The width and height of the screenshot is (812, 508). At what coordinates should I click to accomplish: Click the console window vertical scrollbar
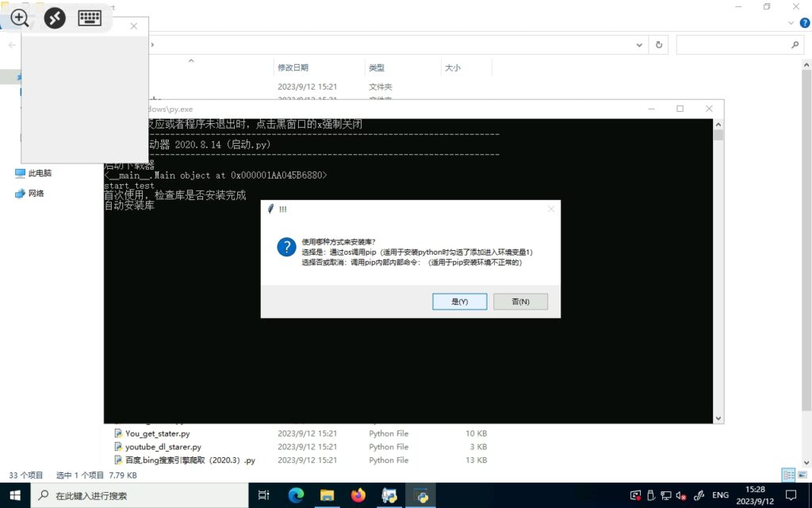coord(718,270)
